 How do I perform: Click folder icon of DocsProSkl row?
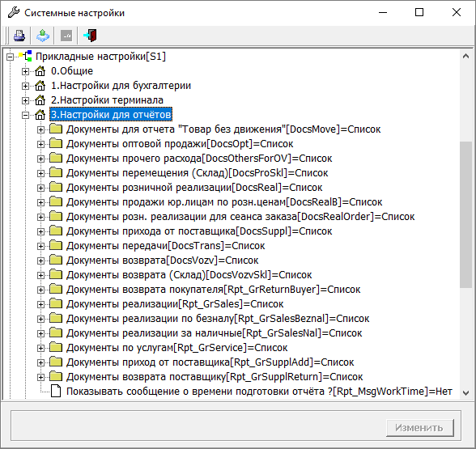point(56,172)
